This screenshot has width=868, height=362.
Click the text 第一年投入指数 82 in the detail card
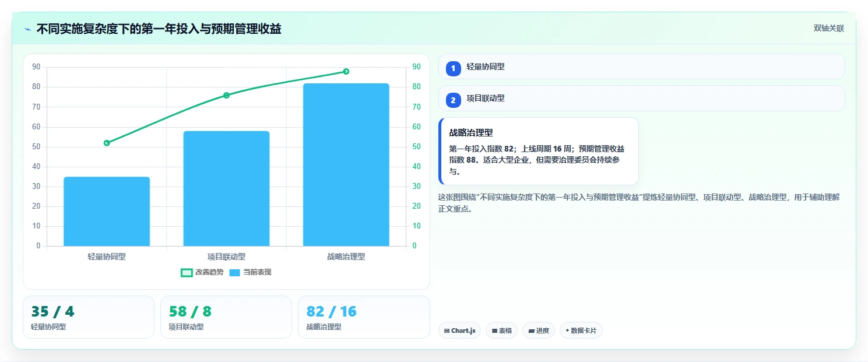480,149
